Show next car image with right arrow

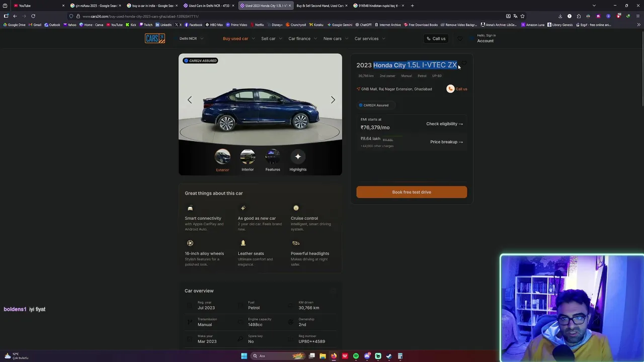point(333,100)
